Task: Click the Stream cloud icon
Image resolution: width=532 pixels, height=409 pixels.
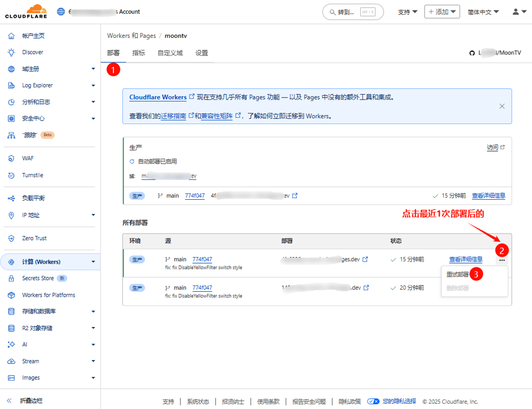Action: click(11, 361)
